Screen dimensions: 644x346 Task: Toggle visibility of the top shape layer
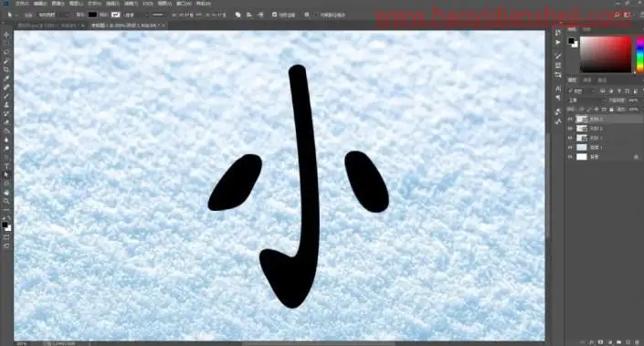pyautogui.click(x=570, y=119)
